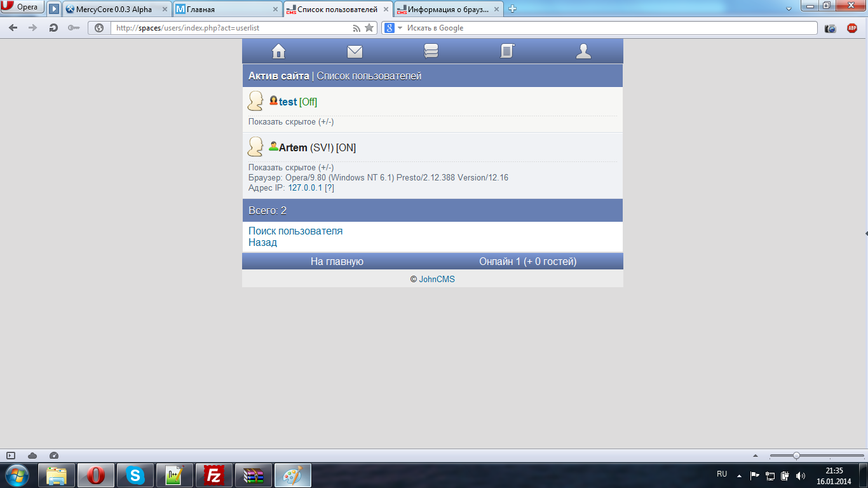Open the mail envelope icon

coord(355,51)
